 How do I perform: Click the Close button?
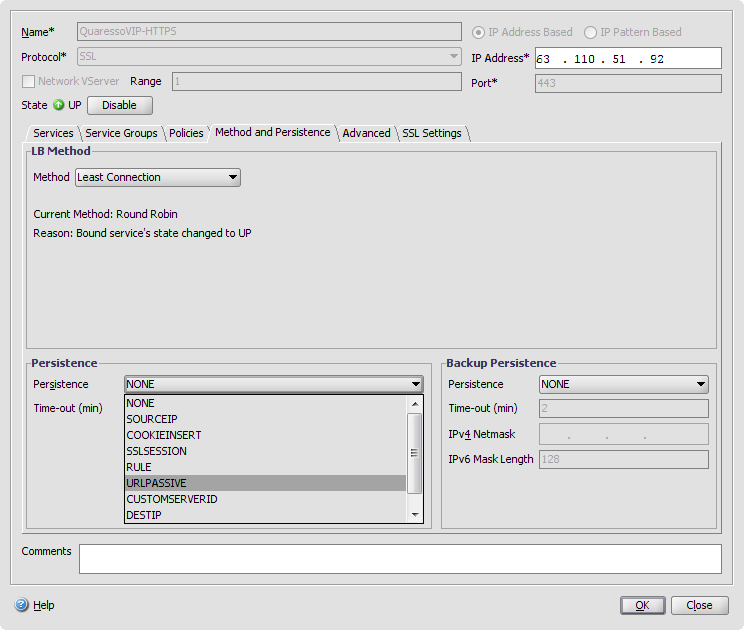pos(699,605)
